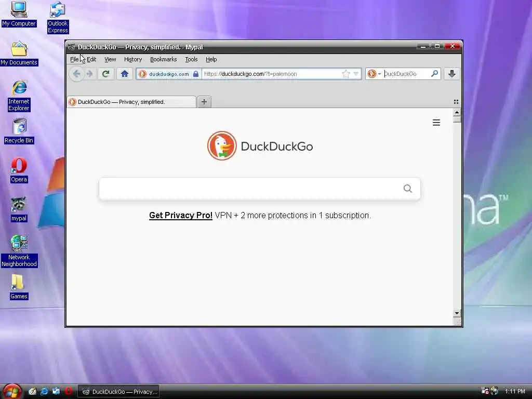
Task: Close the Mypal browser window
Action: [x=453, y=46]
